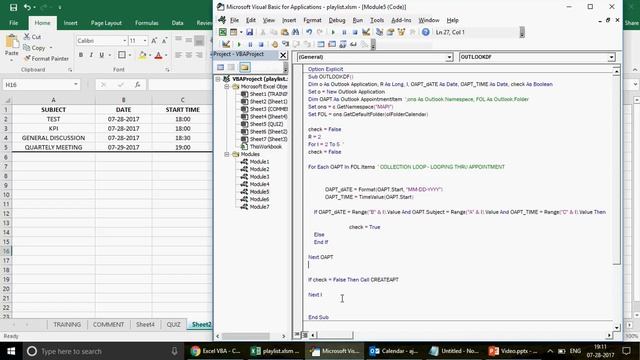Click the Reset stop icon in Standard toolbar
The width and height of the screenshot is (640, 360).
point(355,32)
